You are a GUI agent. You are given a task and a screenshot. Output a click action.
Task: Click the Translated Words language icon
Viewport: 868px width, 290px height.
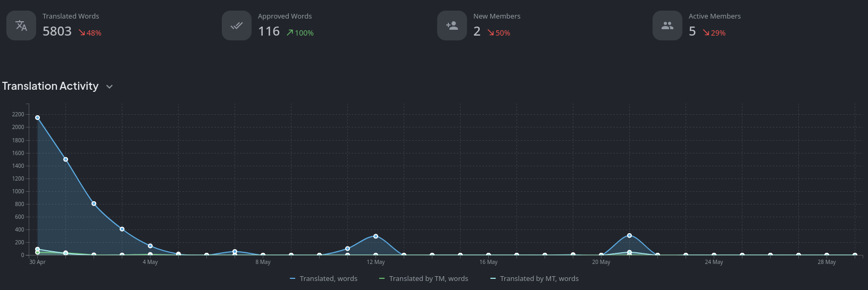pyautogui.click(x=21, y=25)
